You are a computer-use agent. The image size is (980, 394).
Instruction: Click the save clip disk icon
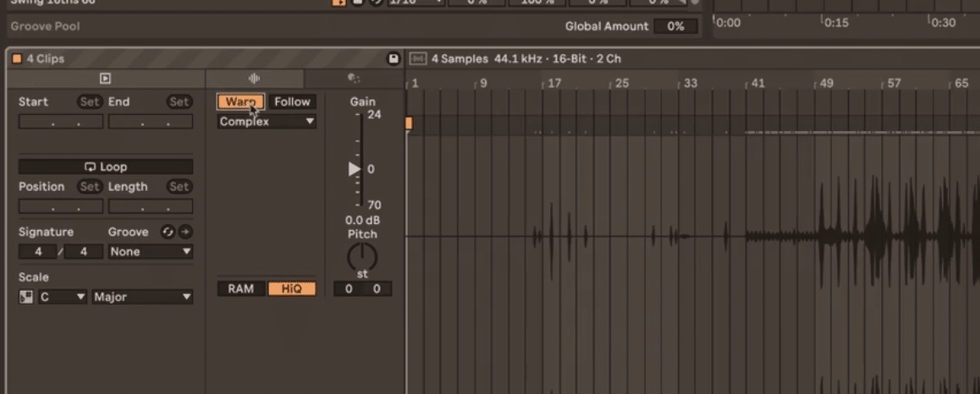pos(394,58)
